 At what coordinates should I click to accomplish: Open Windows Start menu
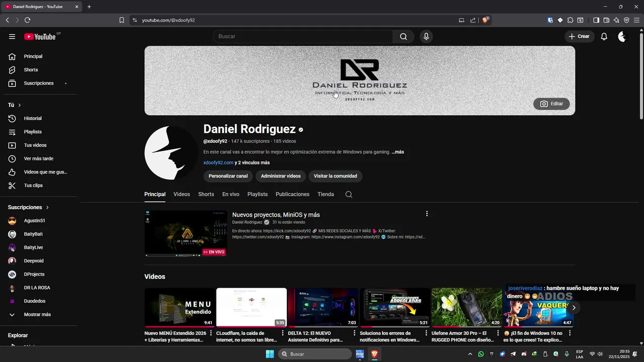pyautogui.click(x=270, y=354)
